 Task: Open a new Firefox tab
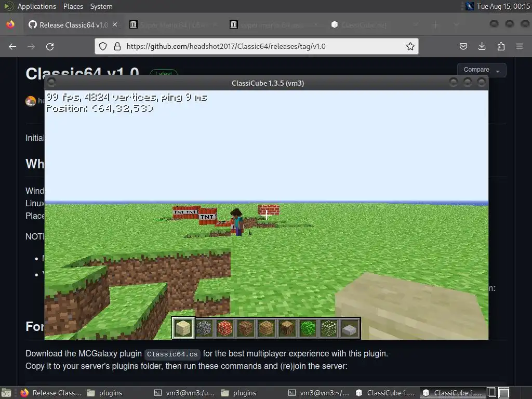tap(436, 25)
